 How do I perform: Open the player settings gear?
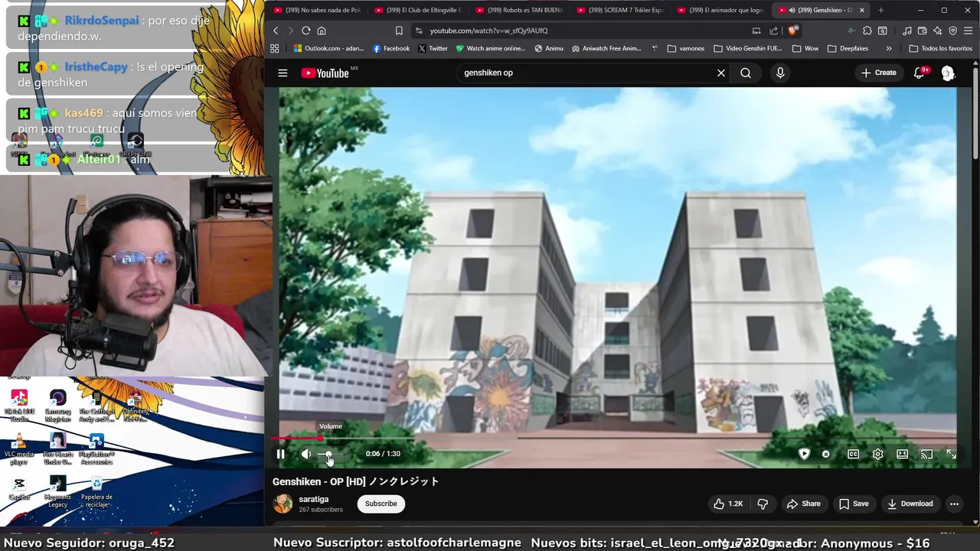(878, 454)
